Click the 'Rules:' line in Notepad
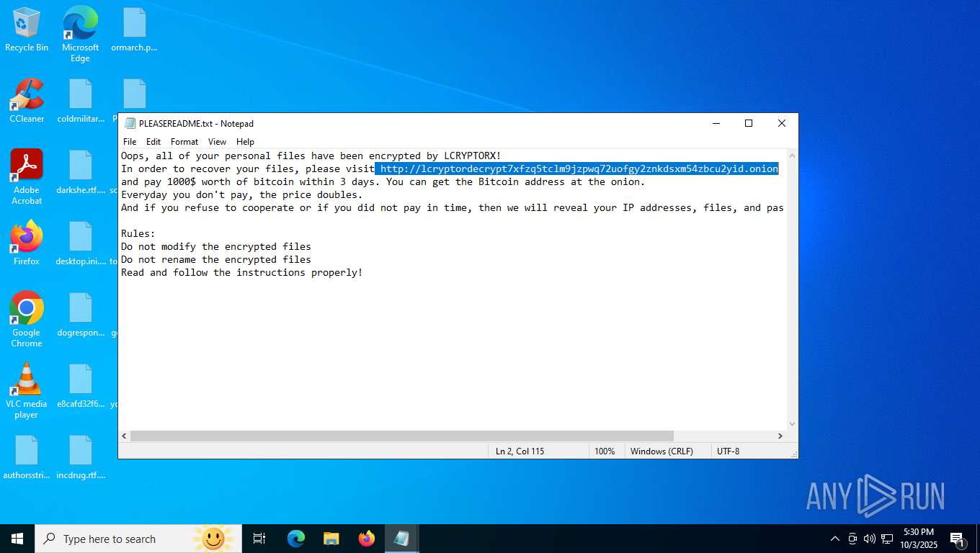 [138, 233]
